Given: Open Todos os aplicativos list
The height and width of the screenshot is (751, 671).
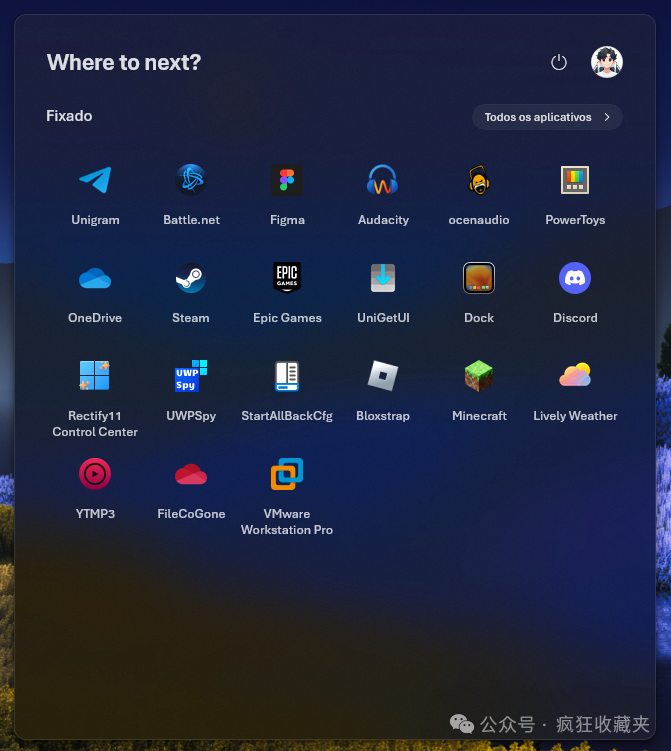Looking at the screenshot, I should [x=547, y=117].
